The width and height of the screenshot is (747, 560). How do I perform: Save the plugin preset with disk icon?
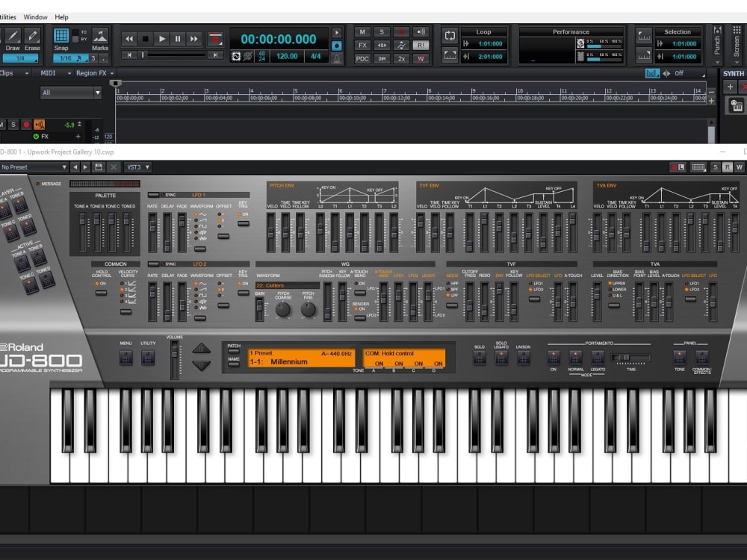[99, 167]
